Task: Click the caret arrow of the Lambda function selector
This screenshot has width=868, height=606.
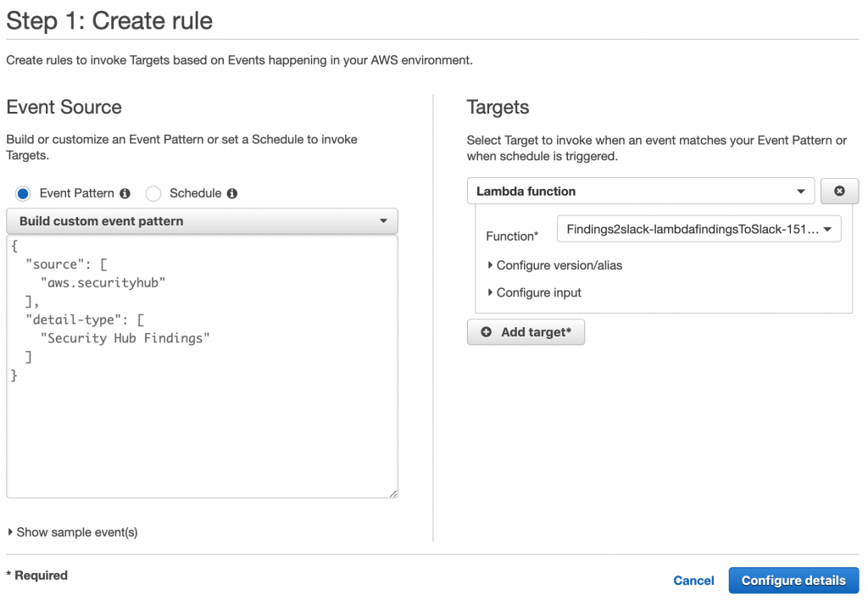Action: (800, 192)
